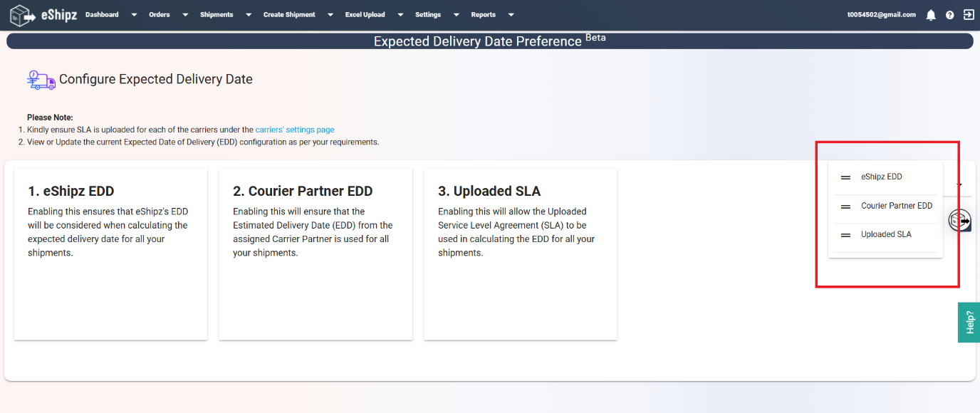Expand the Settings dropdown arrow
Screen dimensions: 980x413
(457, 15)
